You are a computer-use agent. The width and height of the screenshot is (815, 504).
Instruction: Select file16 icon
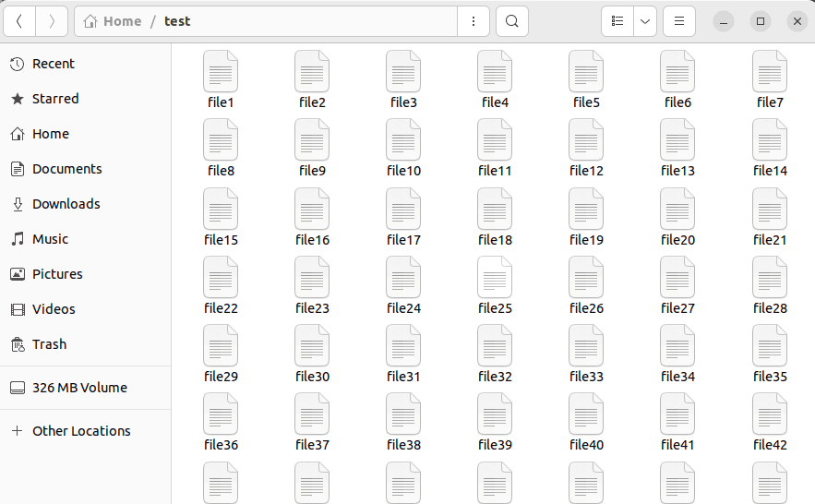[312, 209]
